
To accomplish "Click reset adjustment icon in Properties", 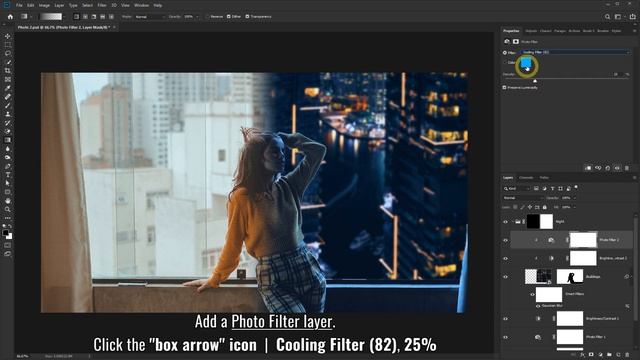I will tap(608, 168).
